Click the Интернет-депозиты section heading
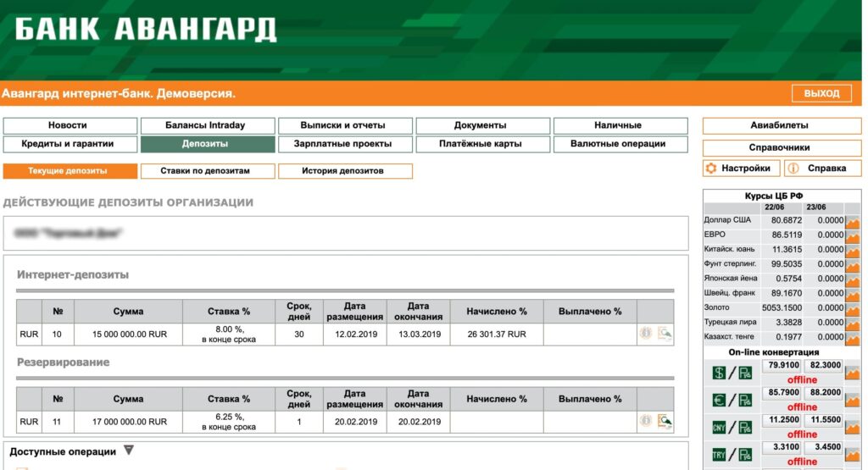Screen dimensions: 868x470 [x=73, y=275]
